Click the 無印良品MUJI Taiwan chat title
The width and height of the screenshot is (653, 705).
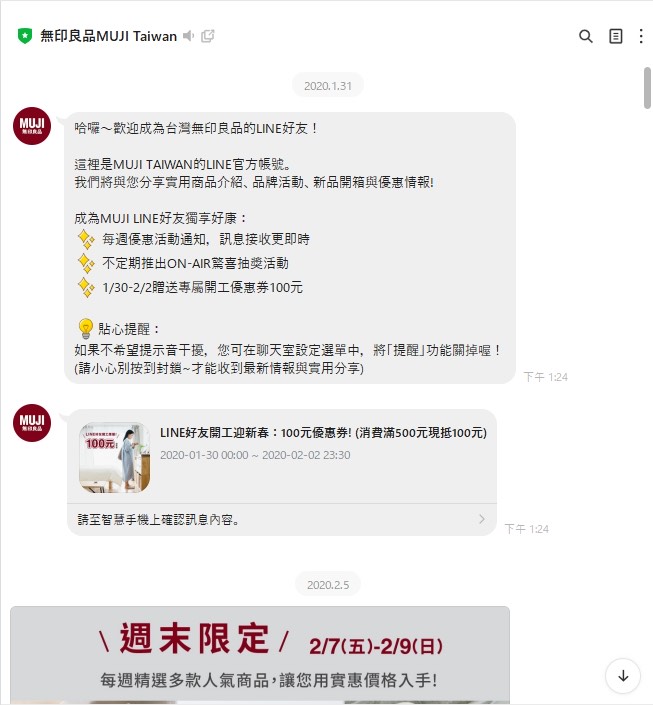(x=108, y=36)
